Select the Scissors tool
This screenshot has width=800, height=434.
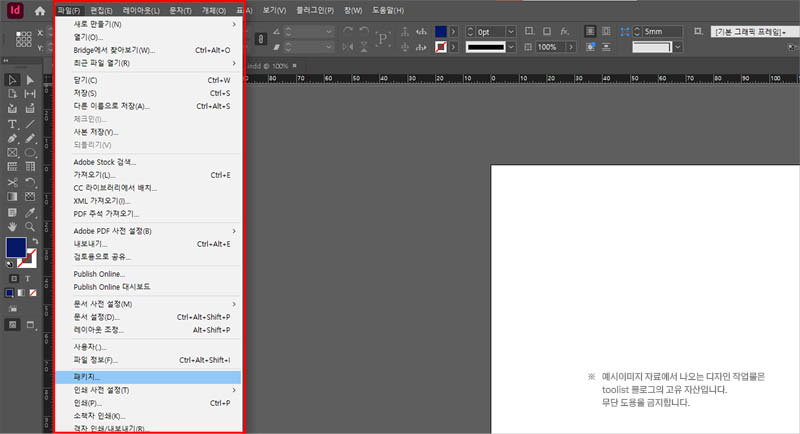(12, 182)
